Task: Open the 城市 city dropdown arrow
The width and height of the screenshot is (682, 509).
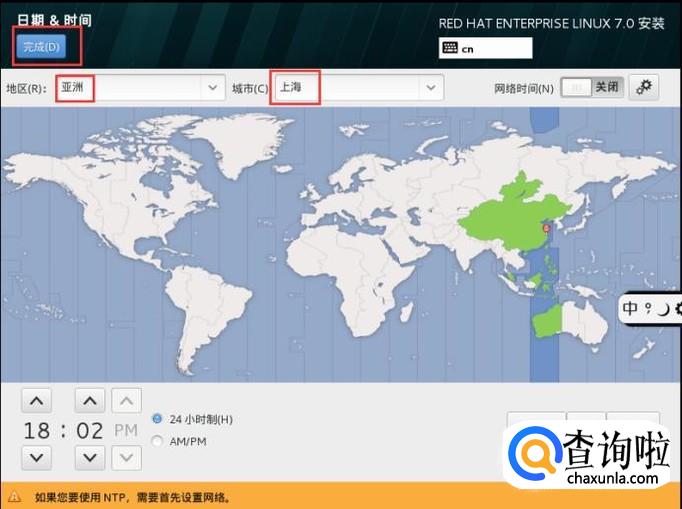Action: [431, 87]
